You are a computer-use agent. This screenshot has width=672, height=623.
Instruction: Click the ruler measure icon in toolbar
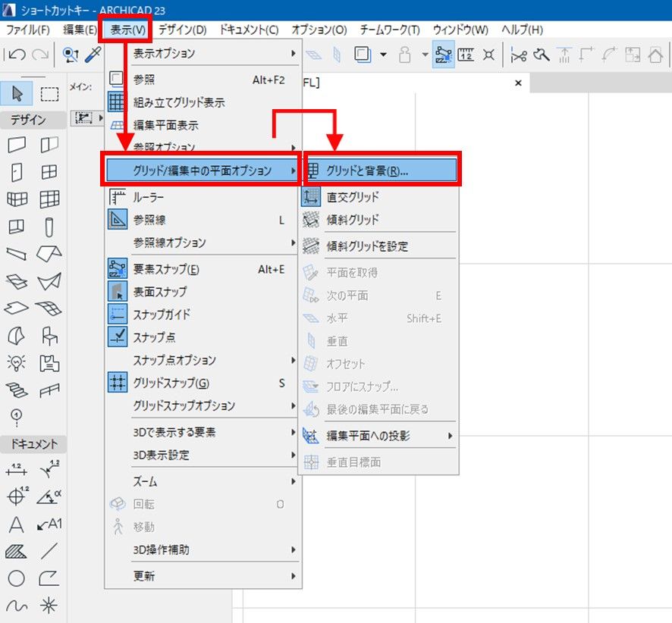click(x=466, y=55)
